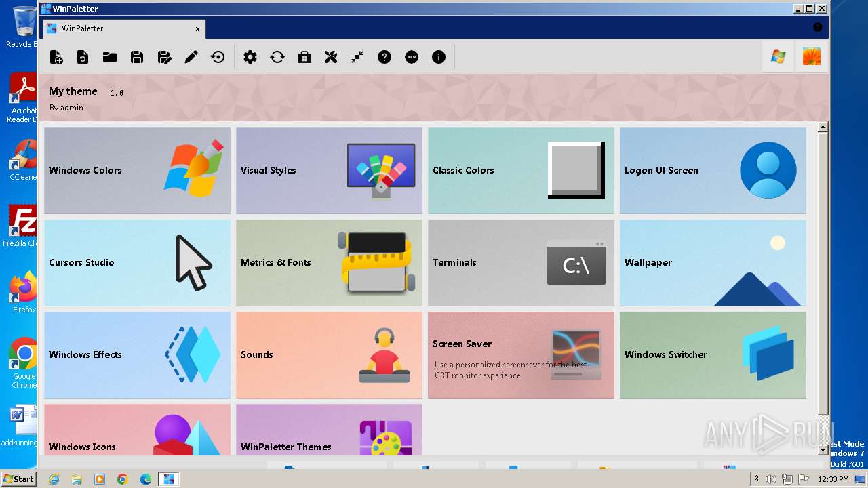Open the Cursors Studio tile
The image size is (868, 488).
tap(138, 263)
